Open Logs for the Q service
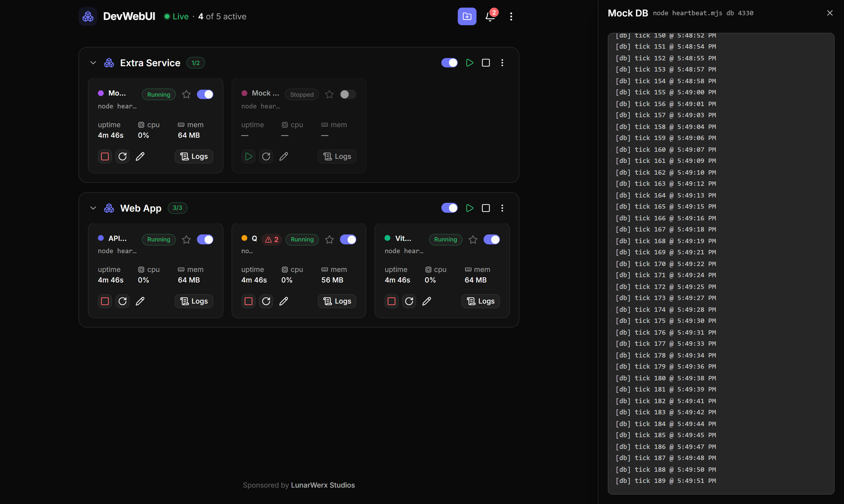This screenshot has height=504, width=844. (337, 301)
